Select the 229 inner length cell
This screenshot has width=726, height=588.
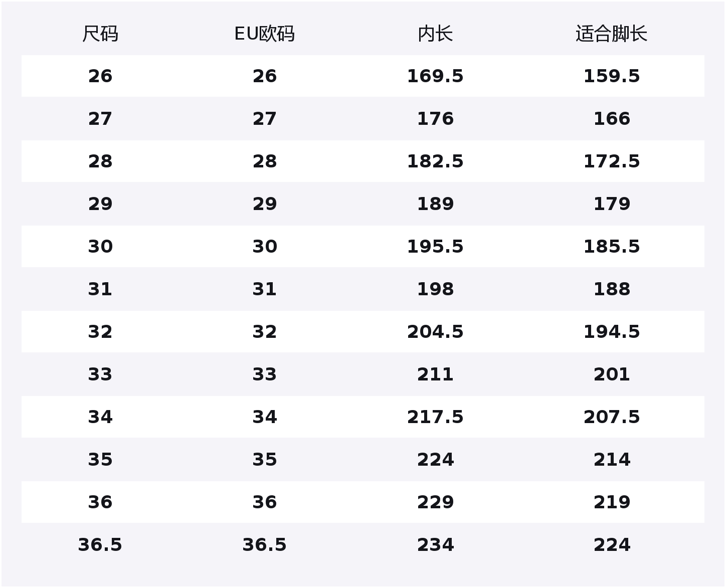click(x=435, y=502)
